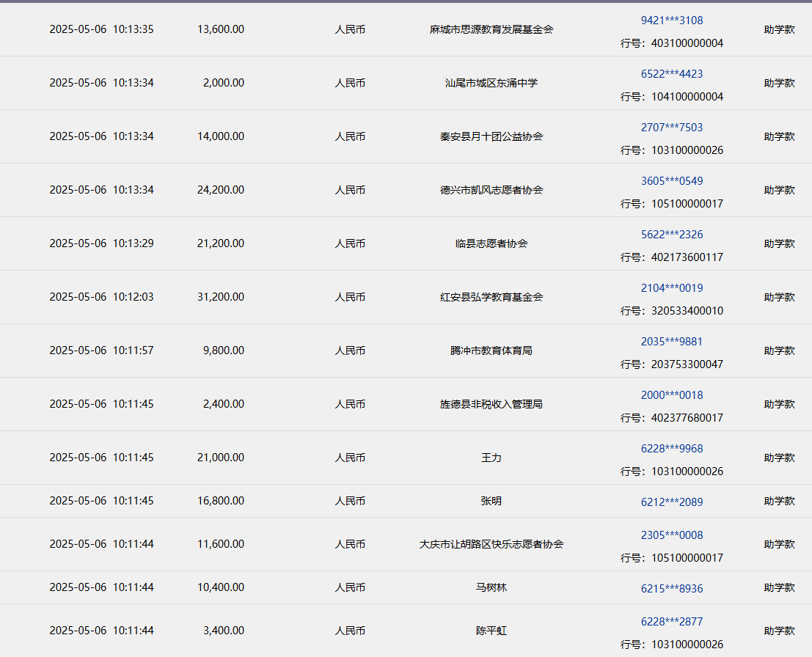Open the 2707***7503 account link
812x657 pixels.
pyautogui.click(x=671, y=128)
